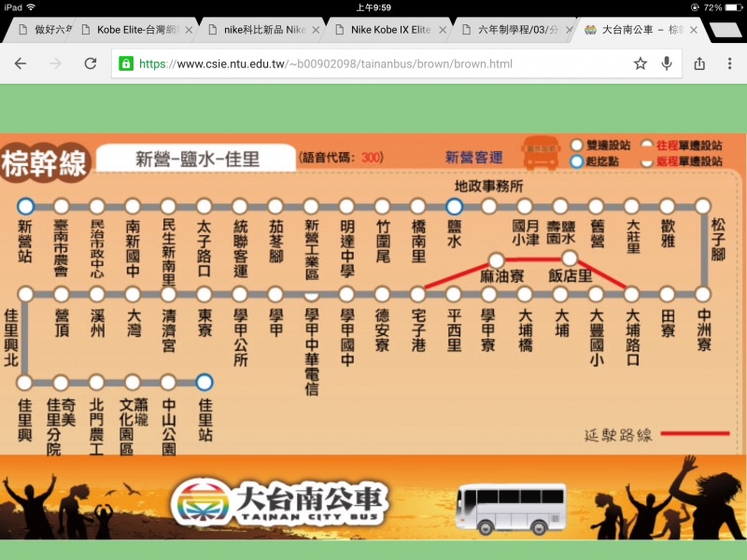Viewport: 747px width, 560px height.
Task: Tap the 新營站 stop on the route map
Action: pos(26,206)
